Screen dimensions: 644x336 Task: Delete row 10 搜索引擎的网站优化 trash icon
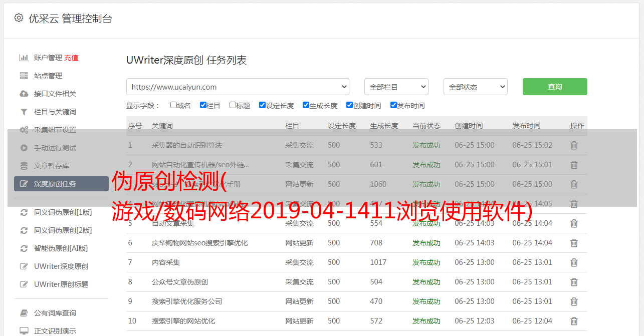pyautogui.click(x=574, y=321)
